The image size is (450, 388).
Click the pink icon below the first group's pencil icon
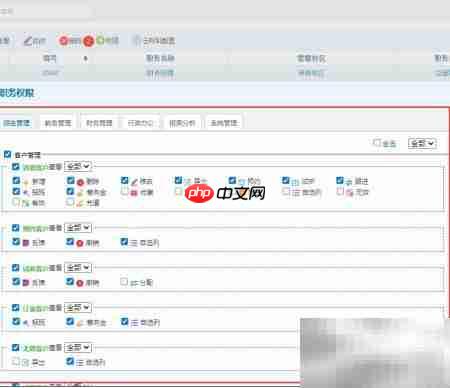point(134,193)
